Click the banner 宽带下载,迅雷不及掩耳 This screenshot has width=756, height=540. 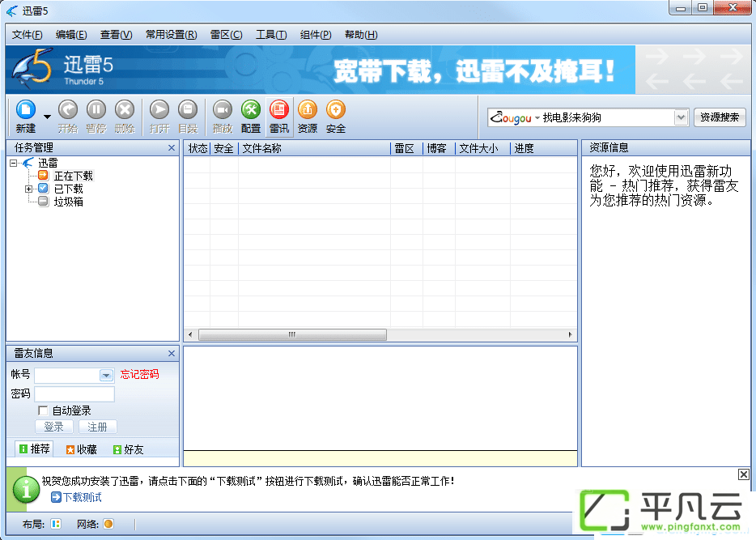pos(474,71)
